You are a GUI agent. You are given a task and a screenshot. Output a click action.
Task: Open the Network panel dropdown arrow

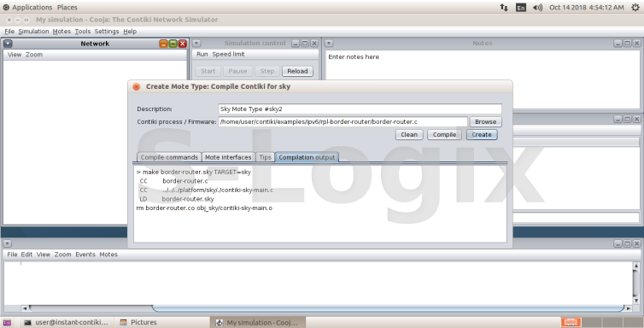(x=8, y=44)
